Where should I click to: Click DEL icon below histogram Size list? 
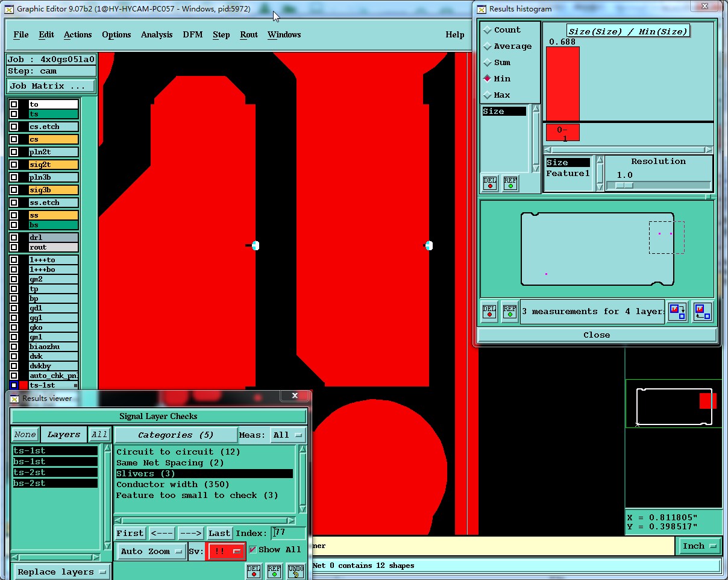point(490,183)
